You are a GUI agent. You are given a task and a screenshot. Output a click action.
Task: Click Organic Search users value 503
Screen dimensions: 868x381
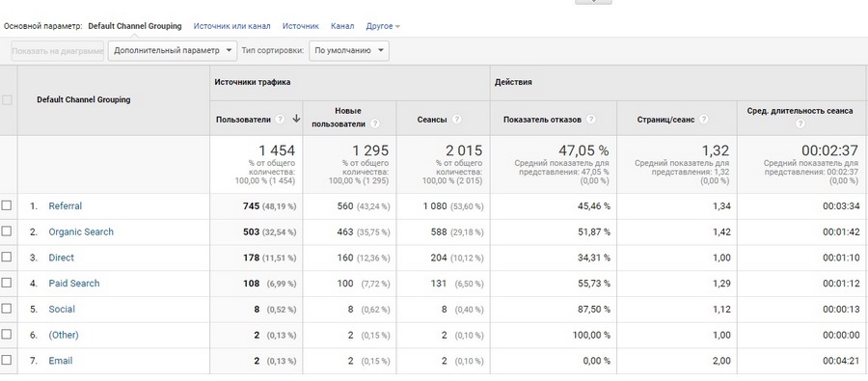click(251, 232)
